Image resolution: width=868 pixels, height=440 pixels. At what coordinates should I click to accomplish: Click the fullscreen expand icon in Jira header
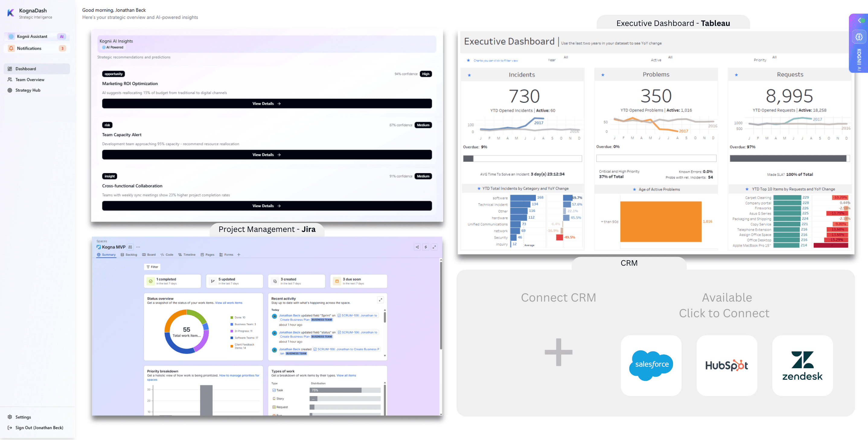pos(435,247)
